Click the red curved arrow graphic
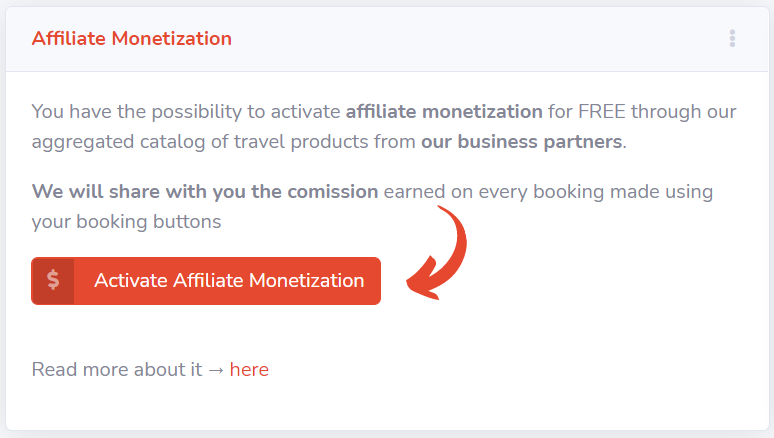 coord(436,253)
